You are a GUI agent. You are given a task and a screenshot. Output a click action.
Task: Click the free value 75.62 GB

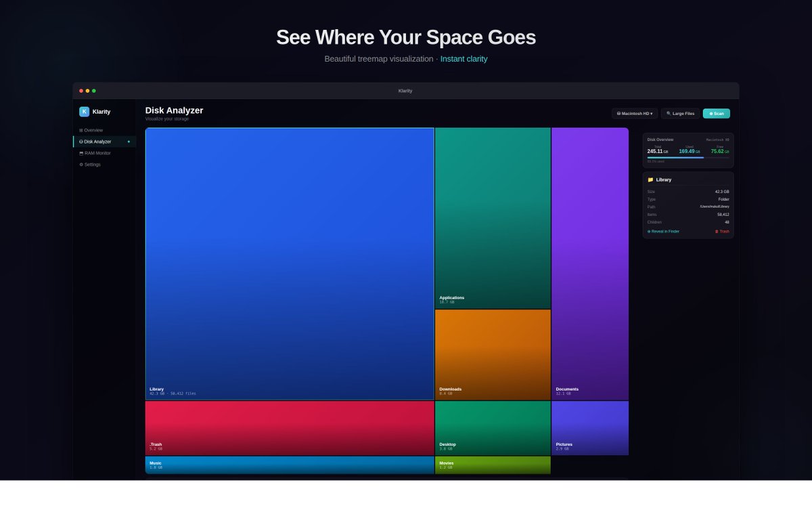(720, 152)
